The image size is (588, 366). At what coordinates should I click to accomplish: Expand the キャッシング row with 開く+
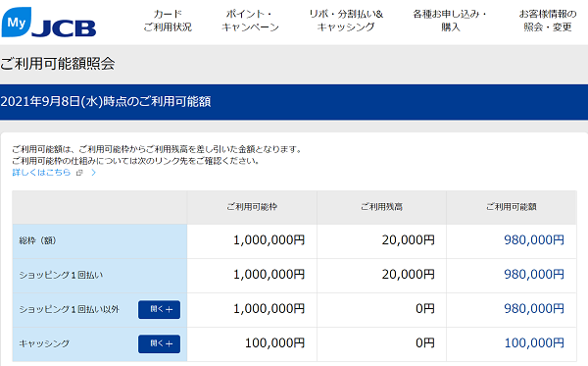(159, 343)
